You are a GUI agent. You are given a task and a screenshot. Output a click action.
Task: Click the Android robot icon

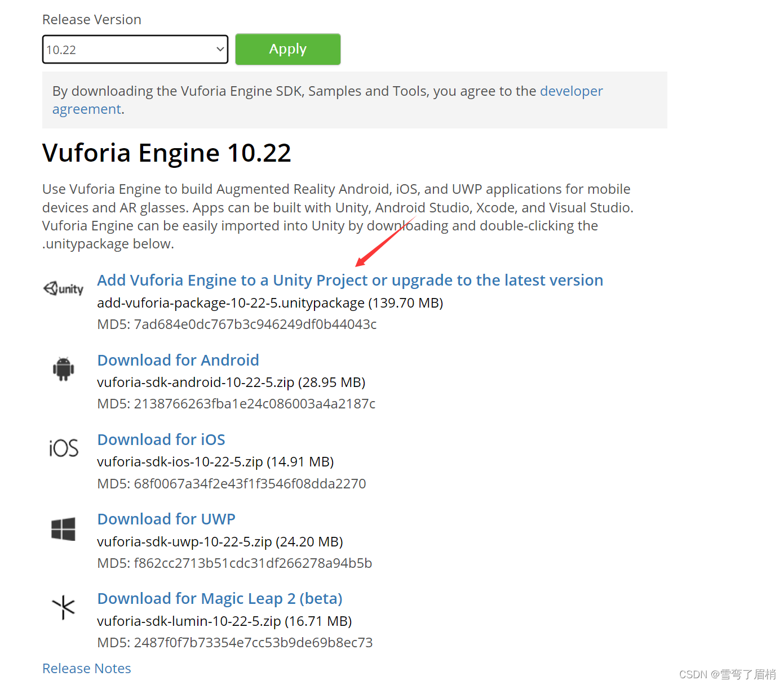pos(63,369)
